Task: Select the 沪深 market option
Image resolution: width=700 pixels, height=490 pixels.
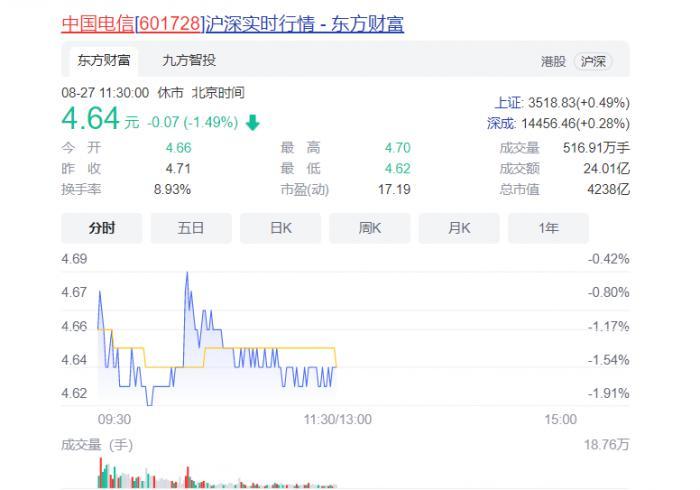Action: (x=593, y=61)
